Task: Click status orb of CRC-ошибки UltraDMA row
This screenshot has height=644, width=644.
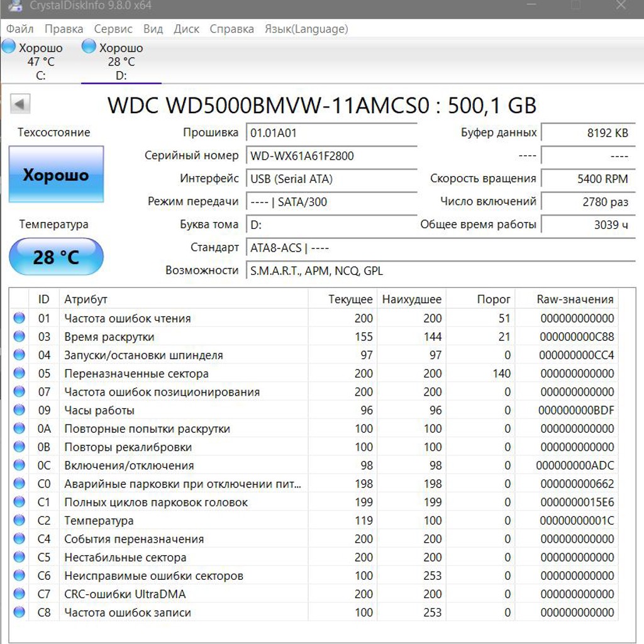Action: pyautogui.click(x=19, y=594)
